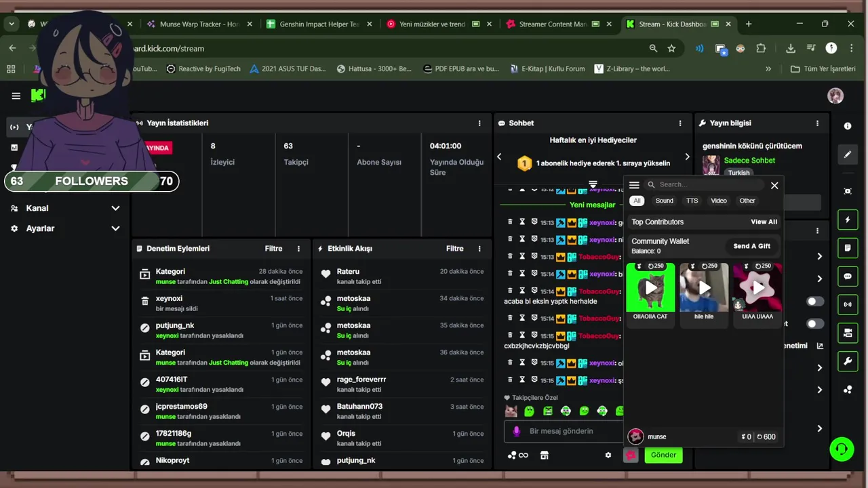Open the rewards popup hamburger menu
The width and height of the screenshot is (868, 488).
(x=634, y=185)
